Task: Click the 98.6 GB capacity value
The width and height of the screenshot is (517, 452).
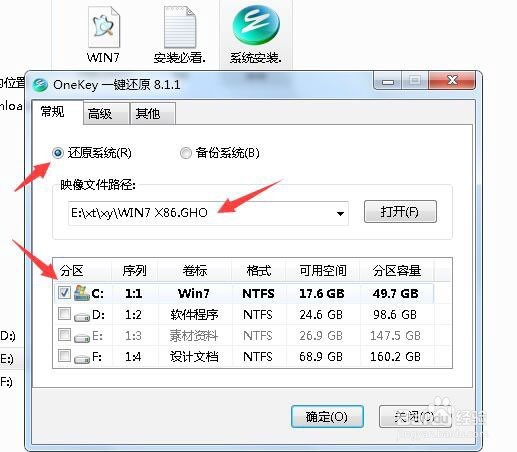Action: (x=395, y=314)
